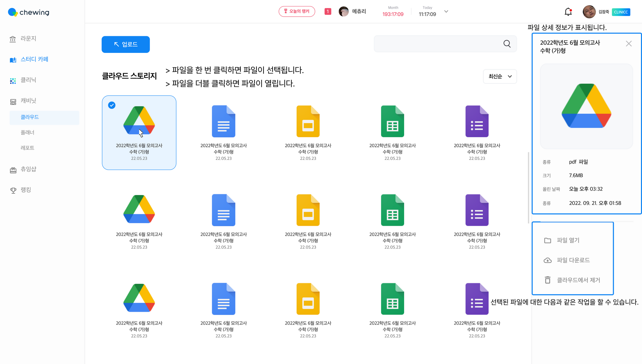642x364 pixels.
Task: Click the 업로드 button
Action: click(126, 44)
